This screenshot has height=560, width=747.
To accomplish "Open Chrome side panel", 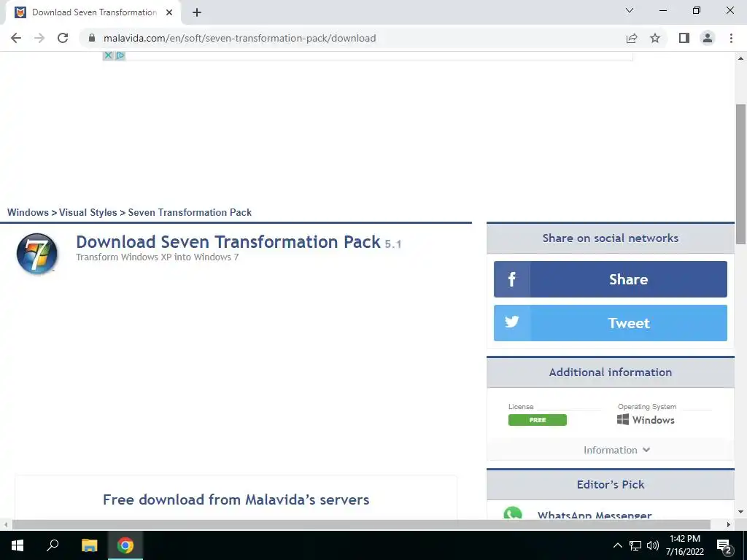I will tap(684, 38).
